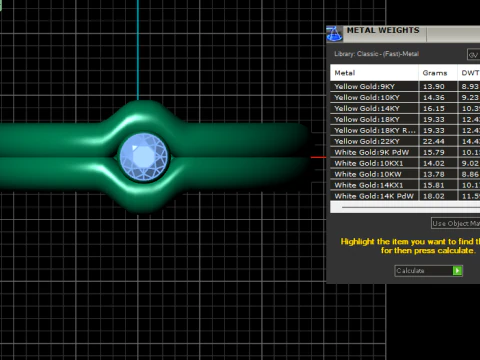Image resolution: width=480 pixels, height=360 pixels.
Task: Click the 8.86 DWT value
Action: click(x=470, y=175)
